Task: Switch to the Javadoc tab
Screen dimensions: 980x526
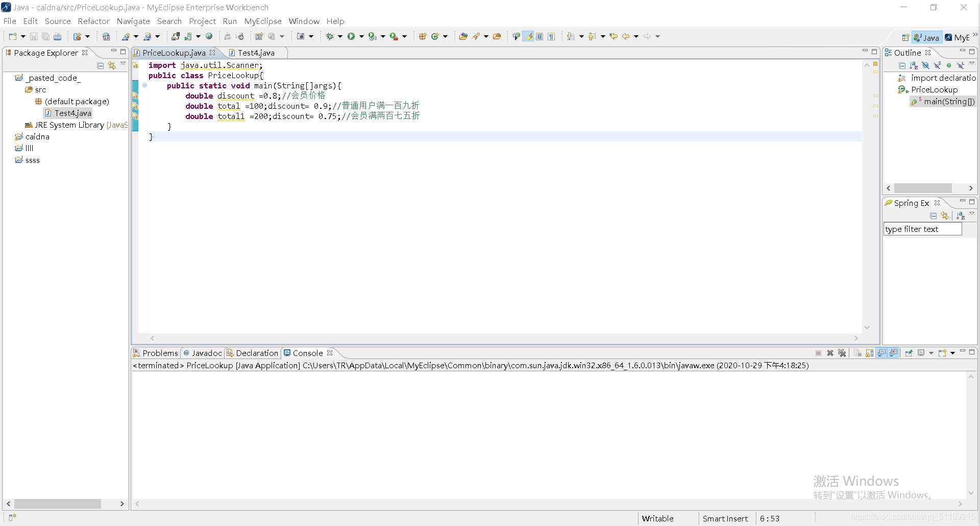Action: pyautogui.click(x=203, y=353)
